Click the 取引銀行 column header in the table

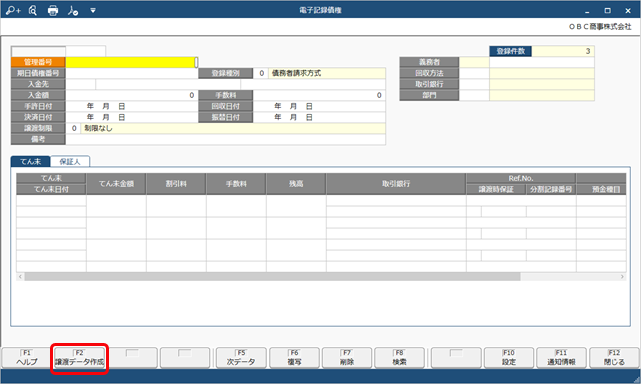click(396, 184)
